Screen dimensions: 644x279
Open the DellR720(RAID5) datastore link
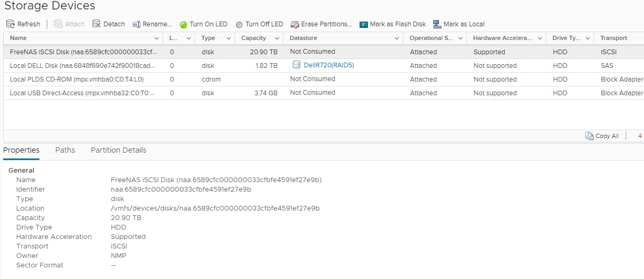329,65
